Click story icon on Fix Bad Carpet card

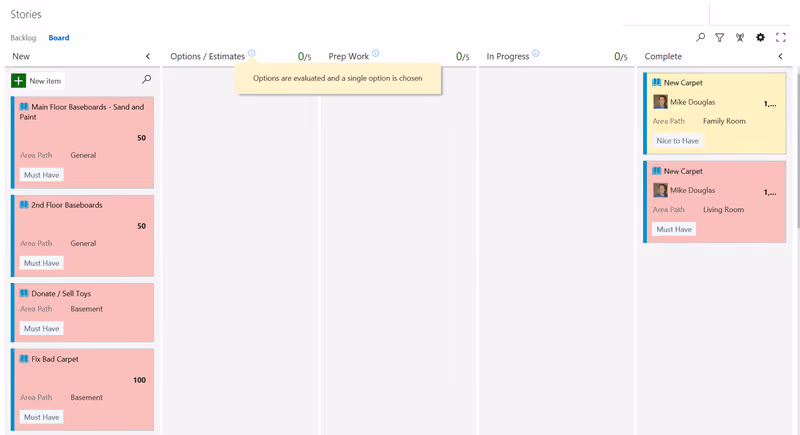[x=24, y=359]
